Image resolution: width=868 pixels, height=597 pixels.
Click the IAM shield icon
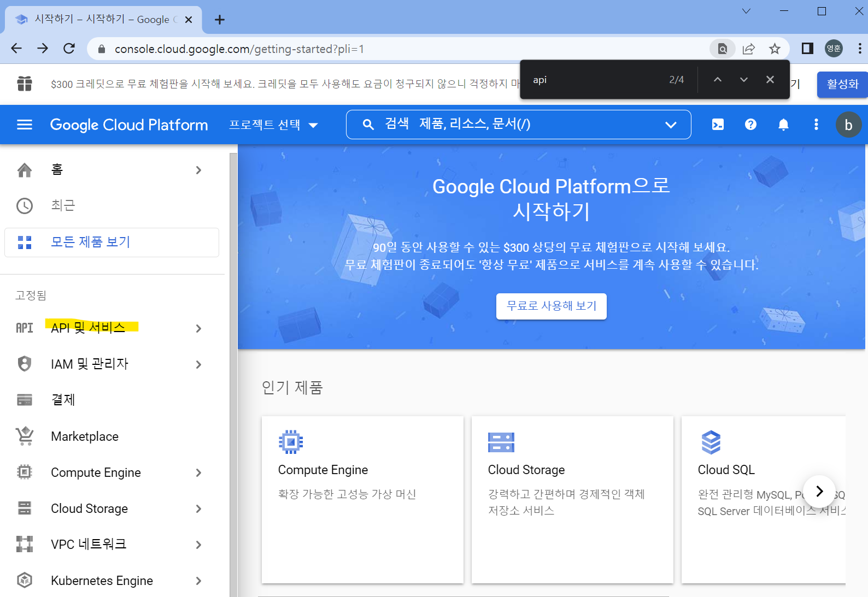25,364
